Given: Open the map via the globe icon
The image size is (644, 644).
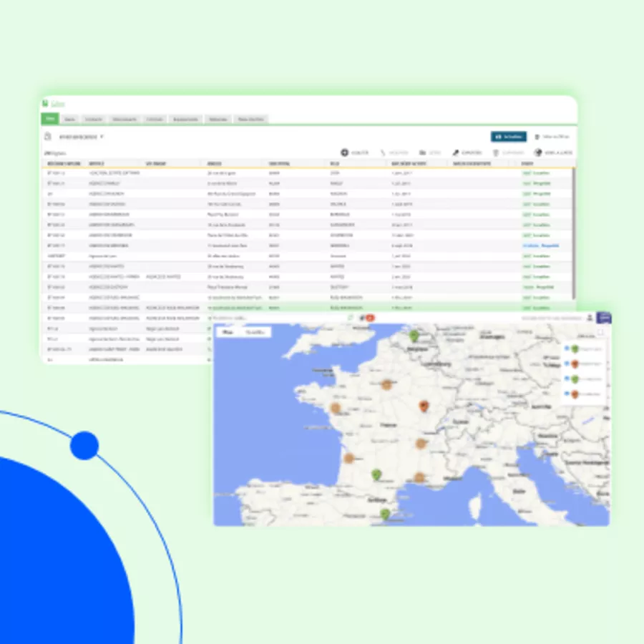Looking at the screenshot, I should click(539, 152).
